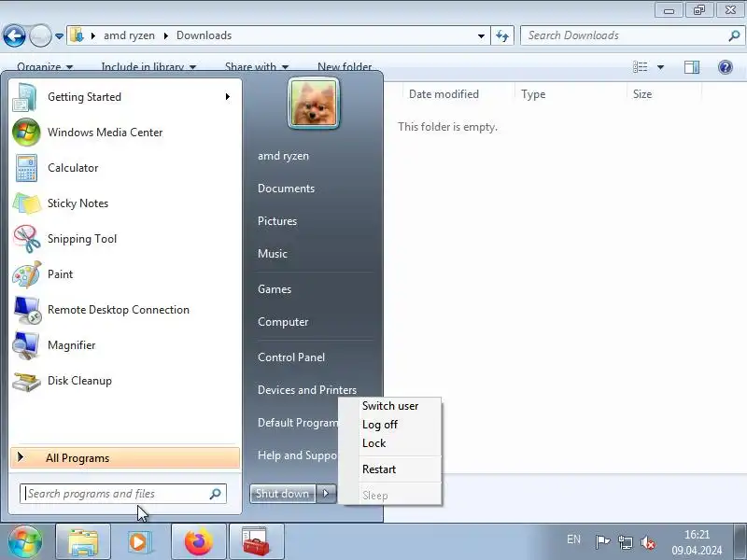Toggle the preview pane icon
Screen dimensions: 747x560
point(692,67)
